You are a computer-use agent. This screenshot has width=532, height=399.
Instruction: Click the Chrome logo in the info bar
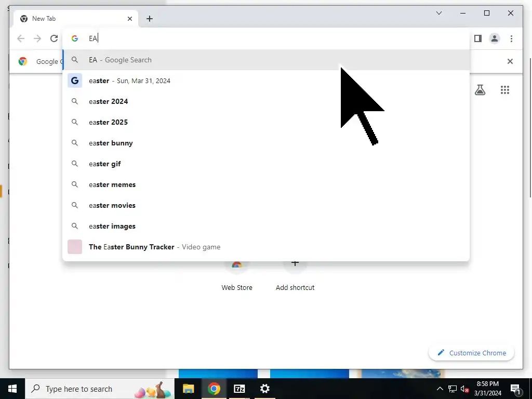(23, 61)
